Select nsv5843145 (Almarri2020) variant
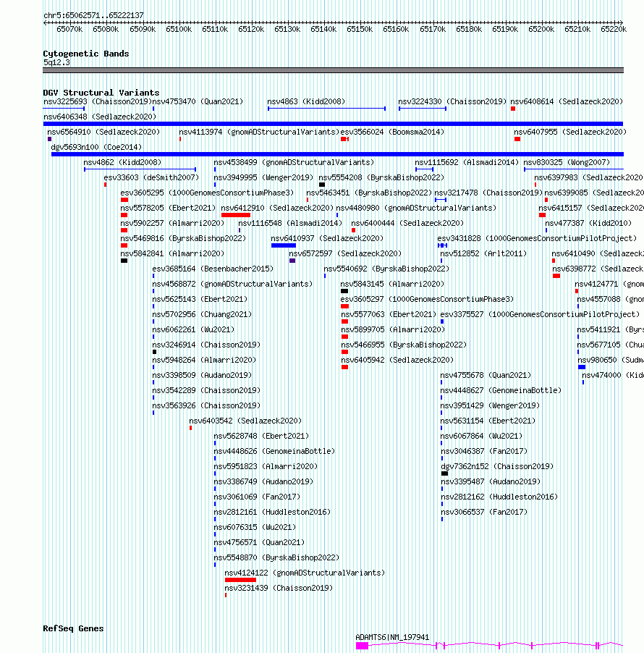 392,285
